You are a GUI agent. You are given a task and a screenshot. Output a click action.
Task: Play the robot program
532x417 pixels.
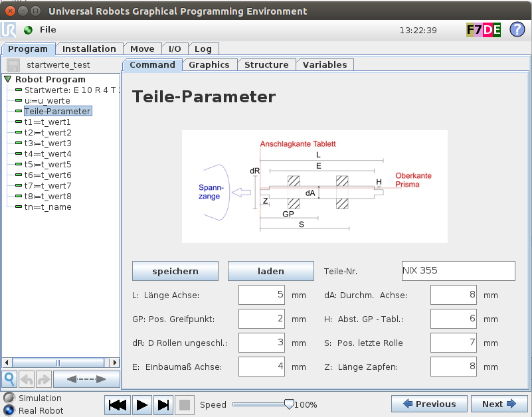pos(142,405)
